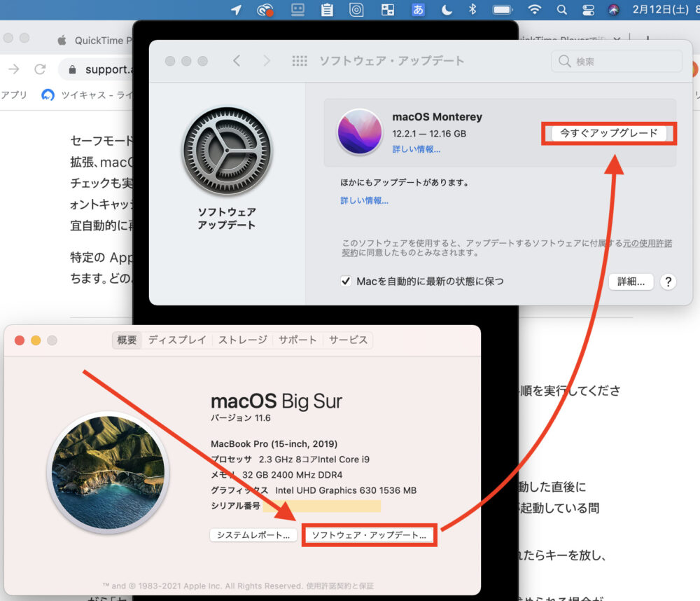
Task: Open the ストレージ tab
Action: (242, 340)
